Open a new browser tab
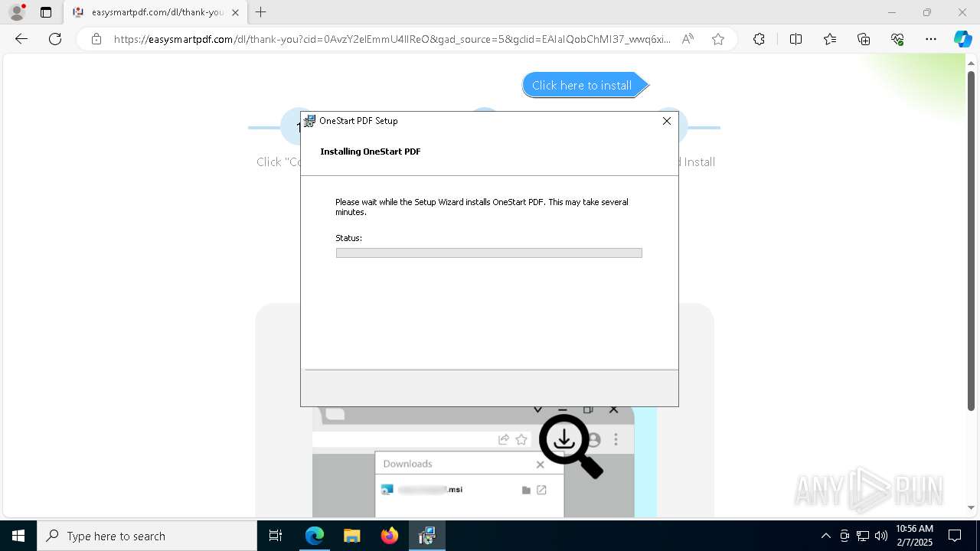Image resolution: width=980 pixels, height=551 pixels. [x=261, y=12]
